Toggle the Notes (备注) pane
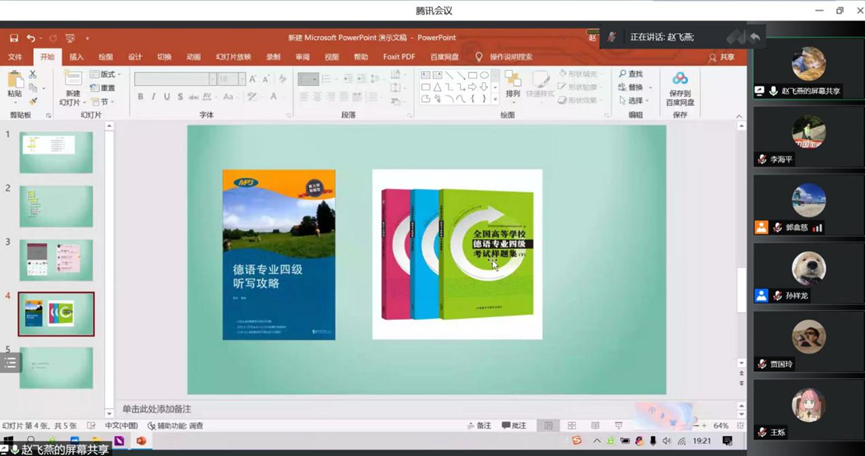 click(479, 426)
